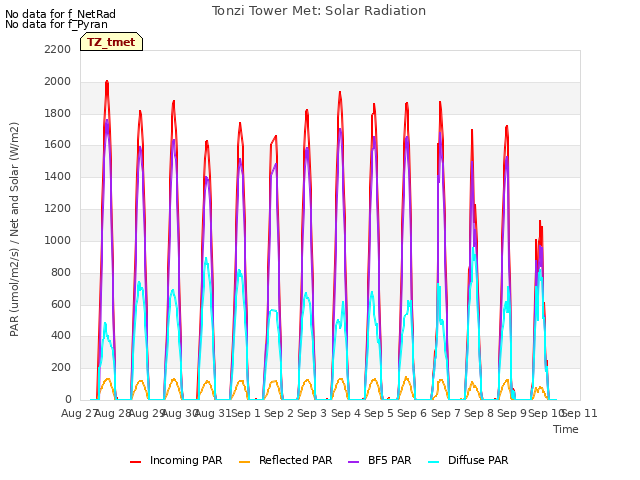640x480 pixels.
Task: Click the y-axis tick value 400
Action: click(x=61, y=336)
